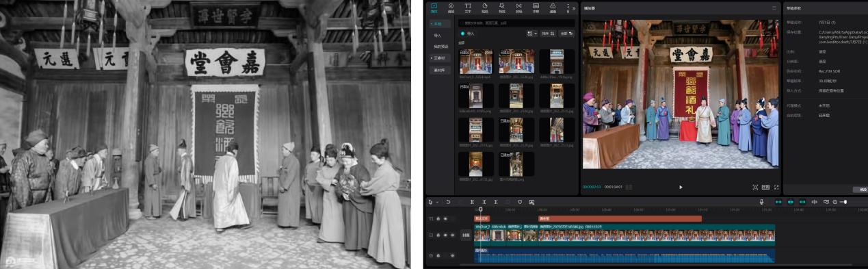This screenshot has height=269, width=868.
Task: Toggle auto snapping in timeline toolbar
Action: click(x=790, y=202)
